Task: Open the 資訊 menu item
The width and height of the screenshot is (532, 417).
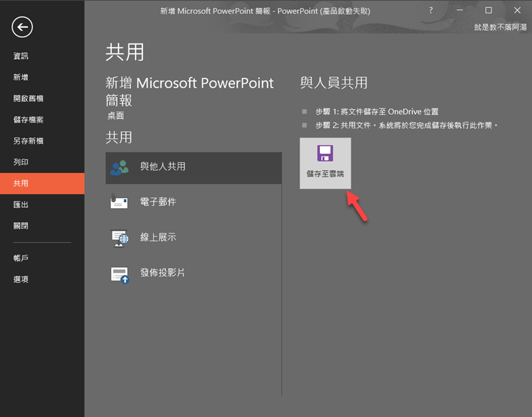Action: (21, 57)
